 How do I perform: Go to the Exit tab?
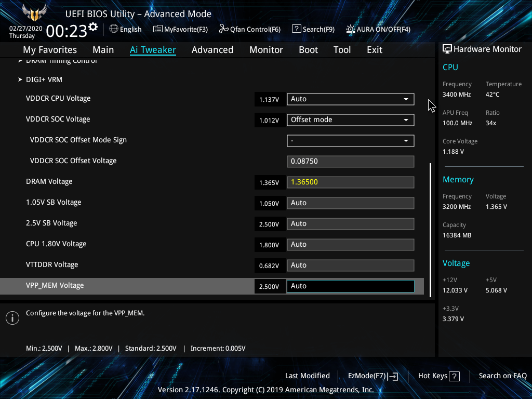click(375, 50)
